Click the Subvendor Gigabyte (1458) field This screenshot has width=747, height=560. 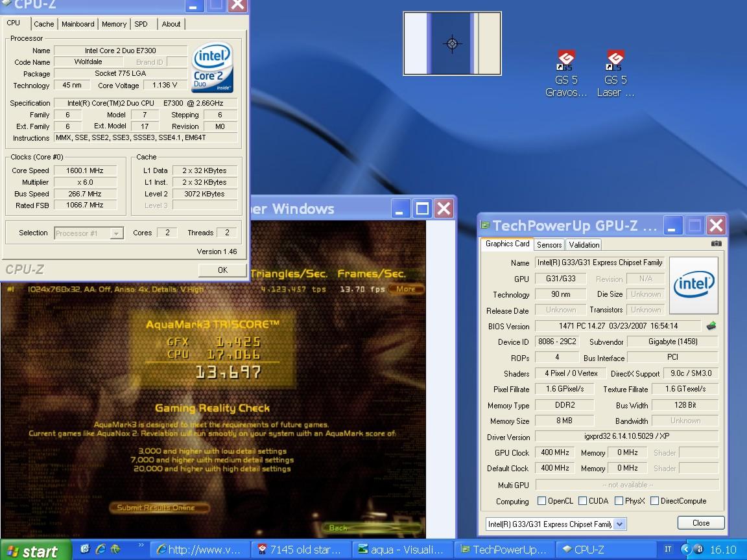point(672,342)
